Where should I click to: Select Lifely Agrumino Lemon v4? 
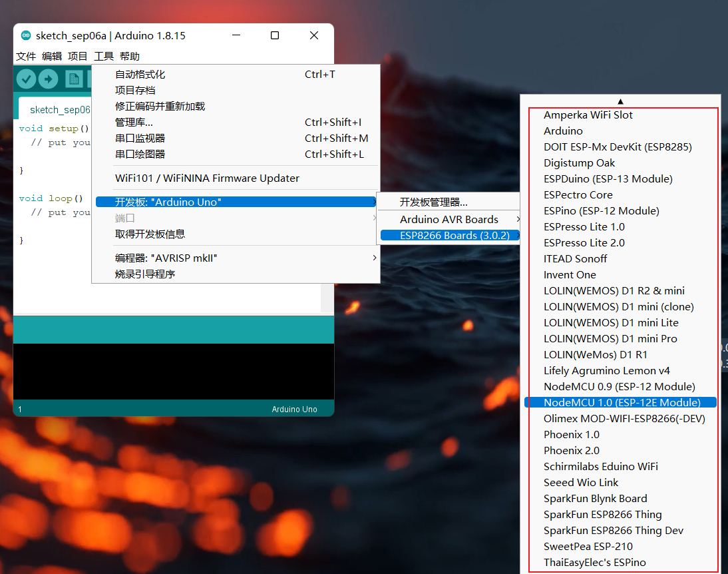point(620,371)
